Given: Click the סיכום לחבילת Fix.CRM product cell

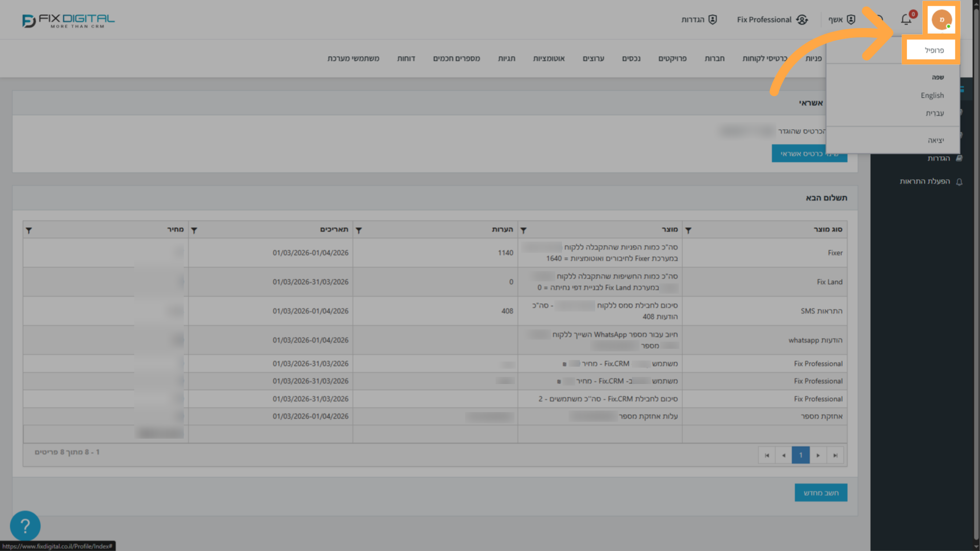Looking at the screenshot, I should click(x=600, y=399).
